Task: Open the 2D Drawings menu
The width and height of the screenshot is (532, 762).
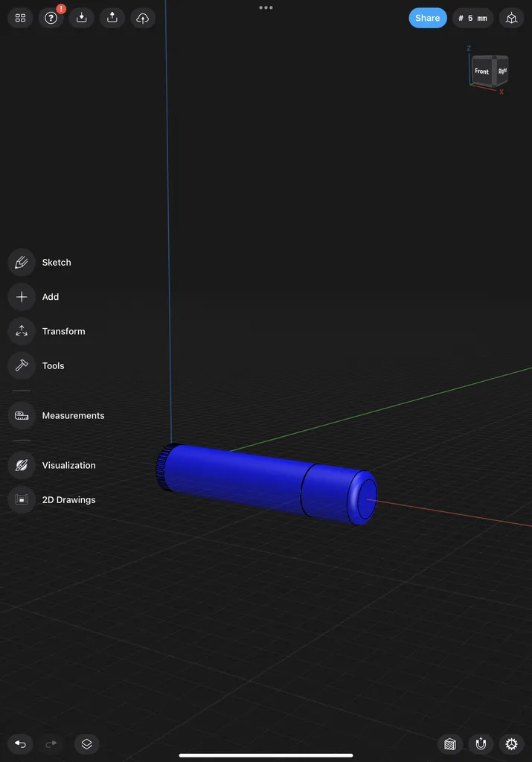Action: [x=69, y=499]
